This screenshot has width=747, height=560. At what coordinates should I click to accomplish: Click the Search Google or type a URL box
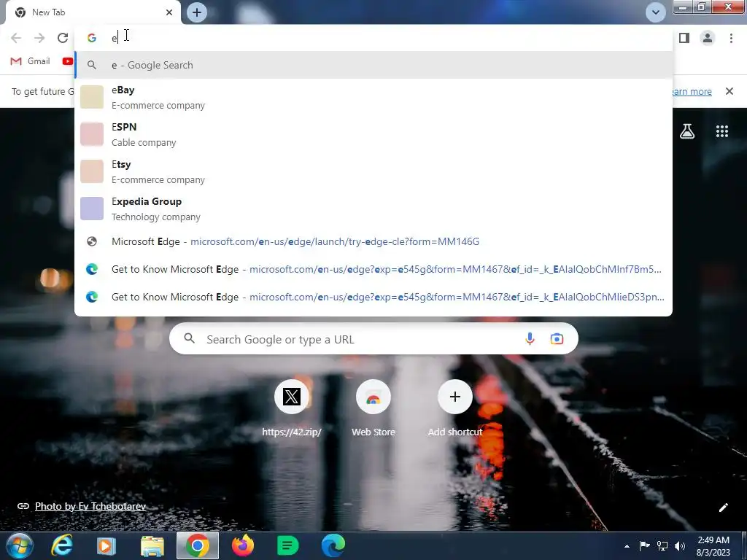pyautogui.click(x=373, y=339)
